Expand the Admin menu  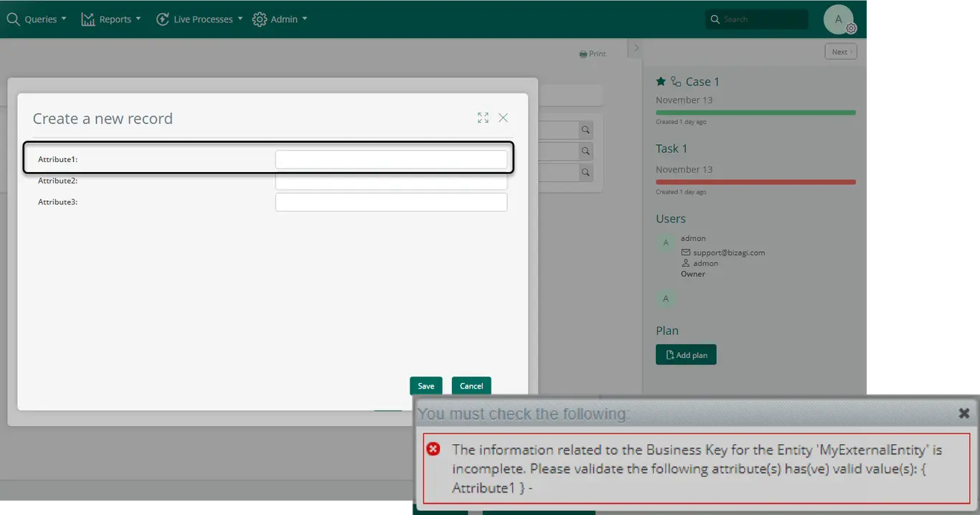[280, 19]
